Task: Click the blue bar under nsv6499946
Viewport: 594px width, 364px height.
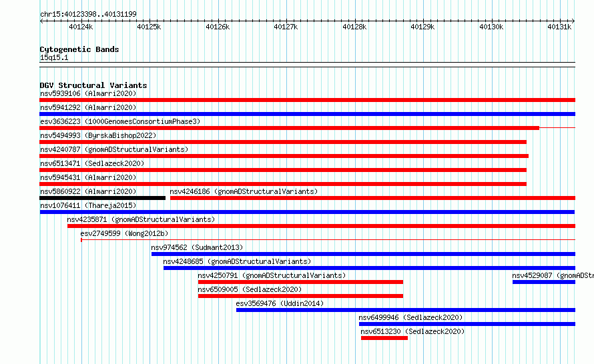Action: (467, 324)
